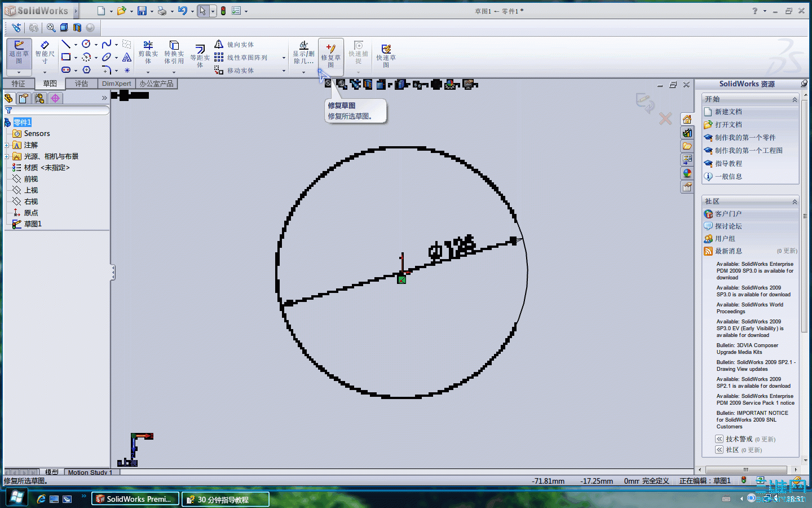Click the 客户门户 link
Viewport: 812px width, 508px height.
(x=729, y=214)
